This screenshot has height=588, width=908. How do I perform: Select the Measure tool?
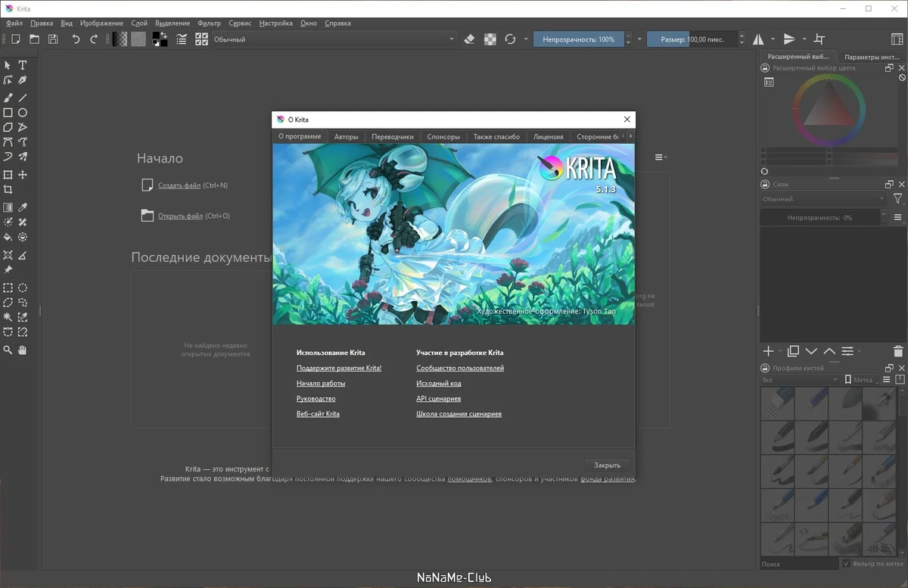point(23,255)
